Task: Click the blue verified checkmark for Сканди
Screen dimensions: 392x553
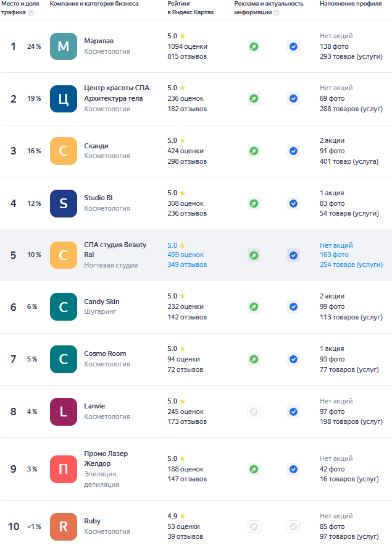Action: pyautogui.click(x=293, y=151)
